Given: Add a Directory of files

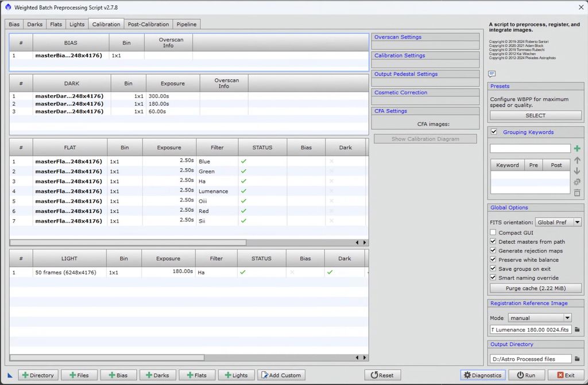Looking at the screenshot, I should pos(38,375).
